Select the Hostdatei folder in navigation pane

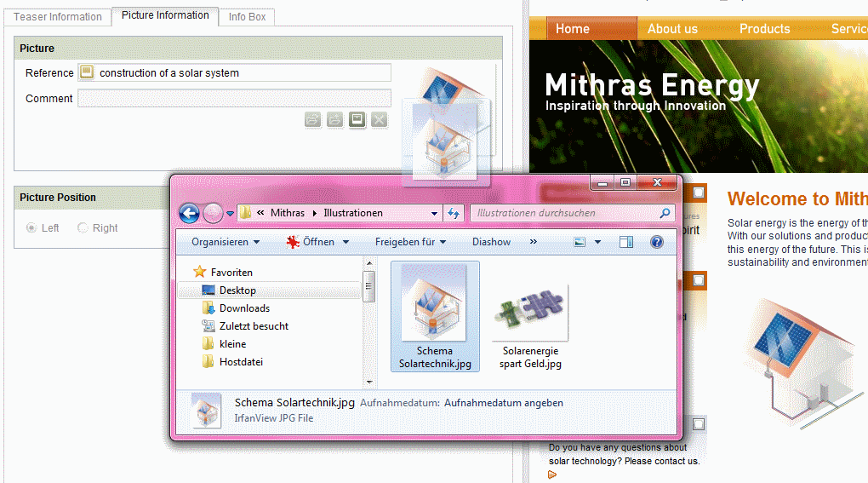point(241,362)
